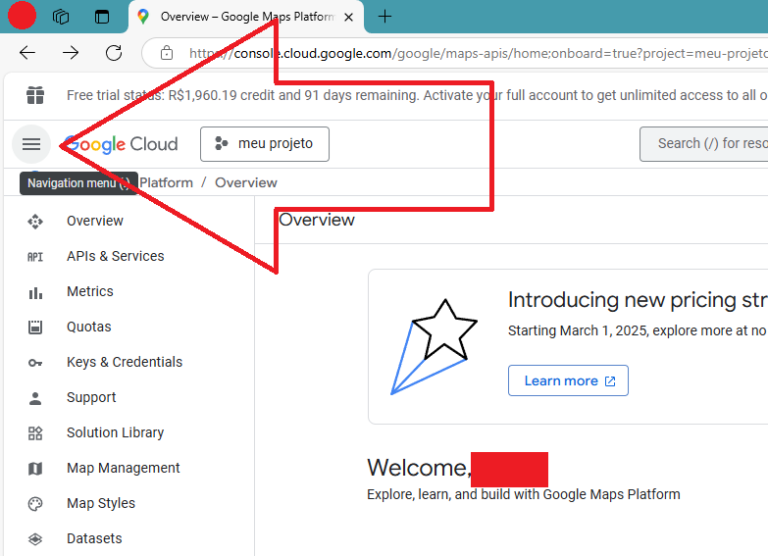Click the Google Cloud logo
Viewport: 768px width, 556px height.
click(x=121, y=144)
